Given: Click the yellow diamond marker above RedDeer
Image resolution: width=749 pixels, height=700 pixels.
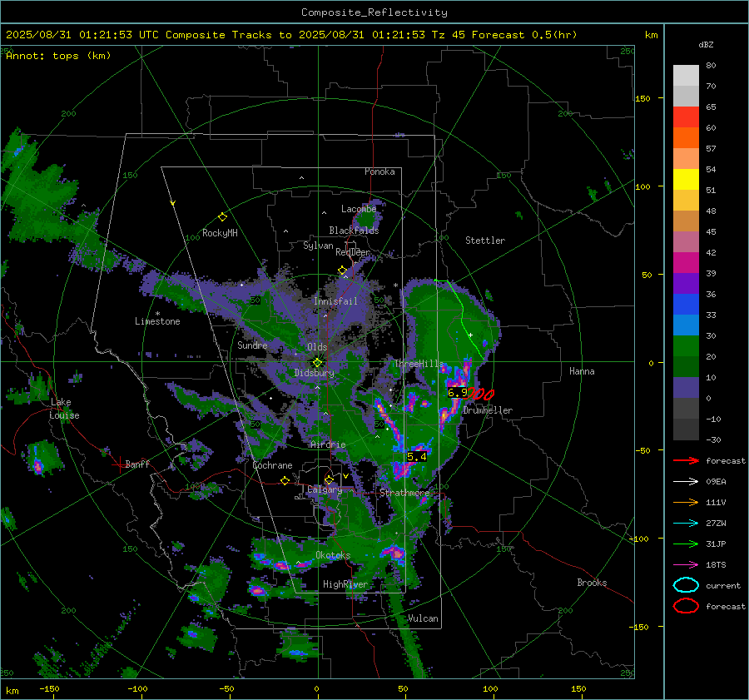Looking at the screenshot, I should (342, 271).
